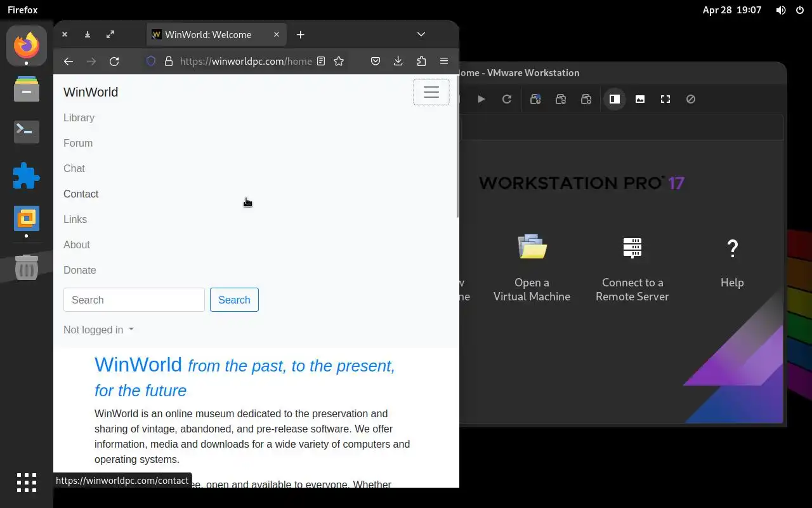812x508 pixels.
Task: Open the Chat nav link
Action: [x=74, y=168]
